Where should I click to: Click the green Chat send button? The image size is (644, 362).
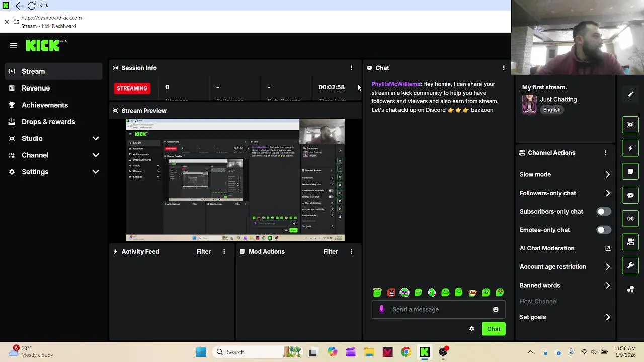point(494,329)
